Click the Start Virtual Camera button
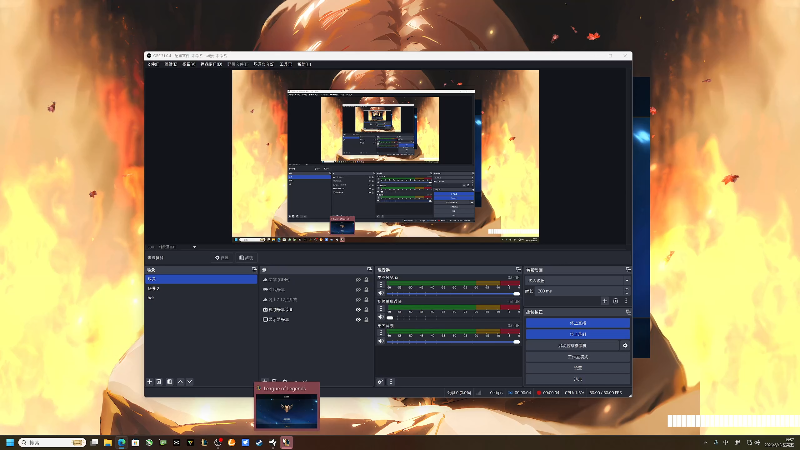The image size is (800, 450). (x=572, y=345)
